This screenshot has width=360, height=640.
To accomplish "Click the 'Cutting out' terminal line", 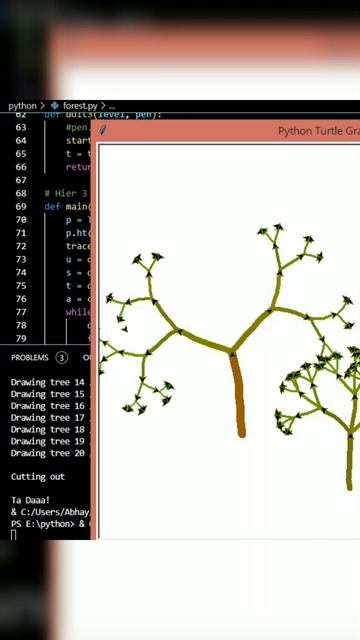I will pyautogui.click(x=38, y=477).
